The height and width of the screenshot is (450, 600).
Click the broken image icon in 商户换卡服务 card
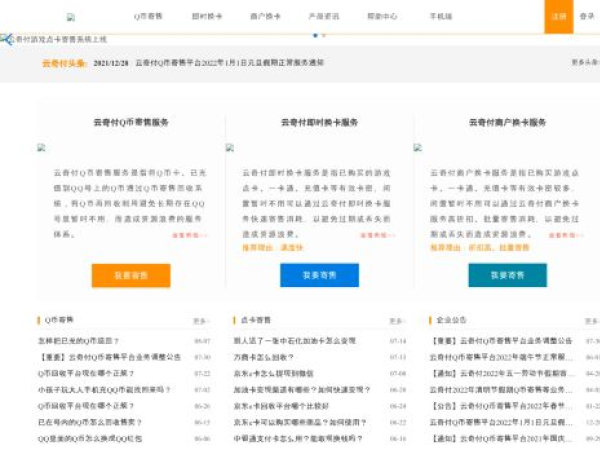pyautogui.click(x=418, y=147)
